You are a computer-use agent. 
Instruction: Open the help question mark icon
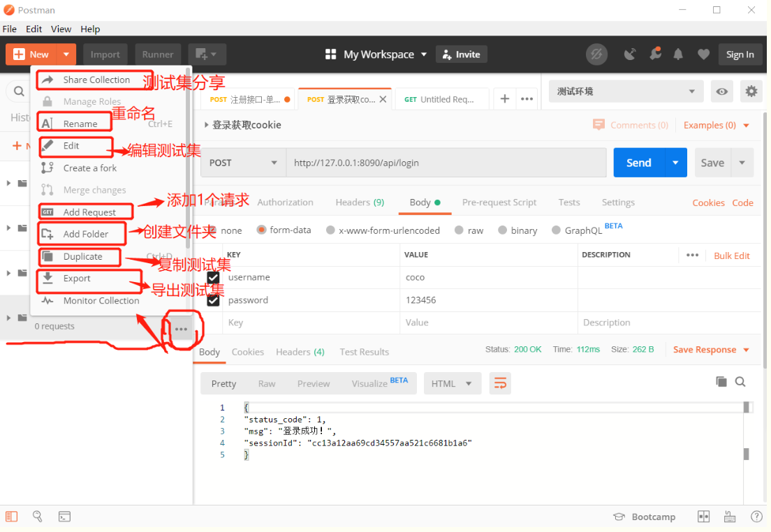756,516
